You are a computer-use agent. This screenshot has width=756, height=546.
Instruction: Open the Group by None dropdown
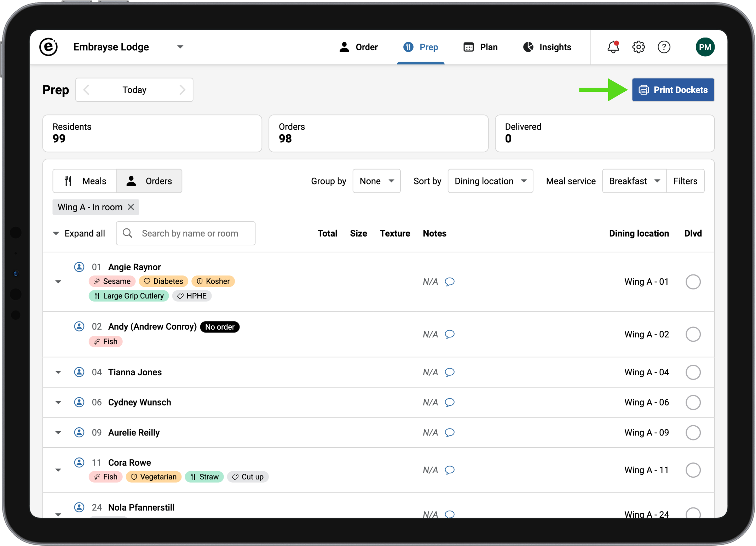[x=376, y=181]
